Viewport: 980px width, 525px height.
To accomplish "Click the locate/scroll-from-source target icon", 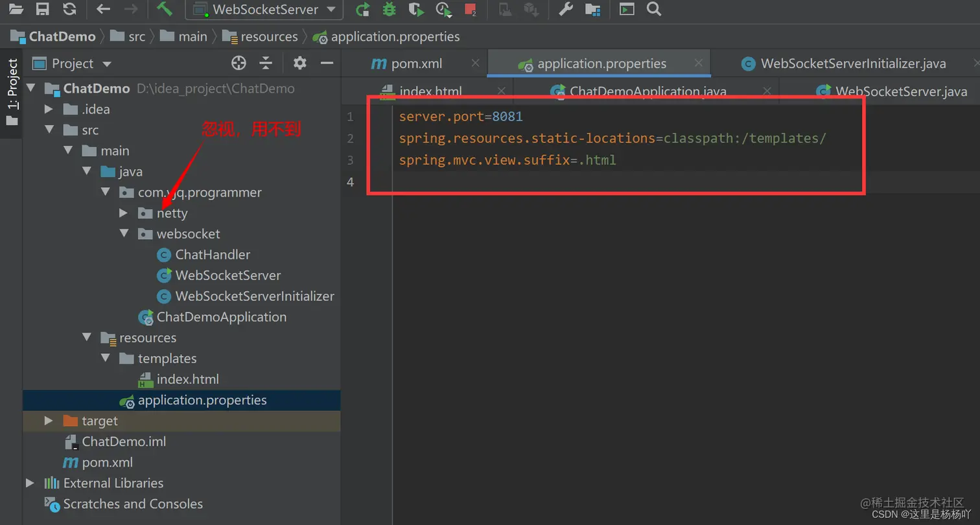I will [x=239, y=63].
